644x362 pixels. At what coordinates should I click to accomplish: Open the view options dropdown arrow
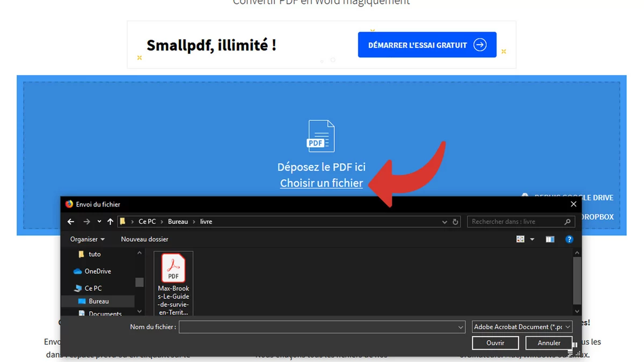click(x=532, y=239)
